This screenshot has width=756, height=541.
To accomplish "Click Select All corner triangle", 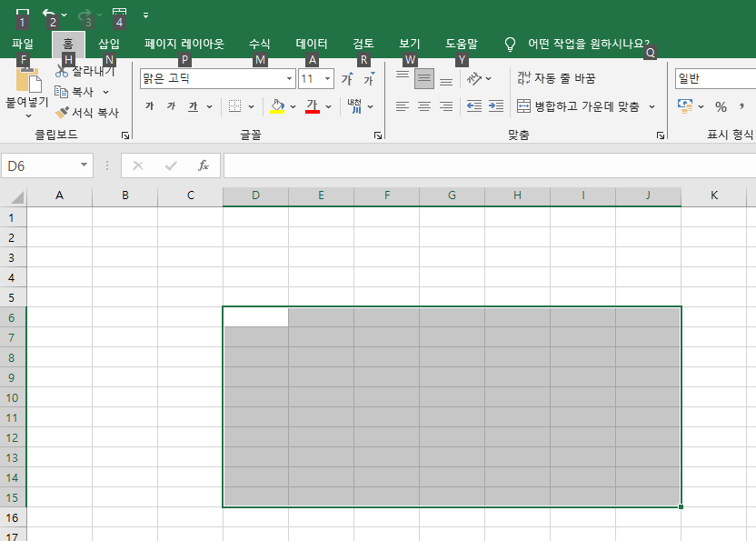I will click(16, 196).
